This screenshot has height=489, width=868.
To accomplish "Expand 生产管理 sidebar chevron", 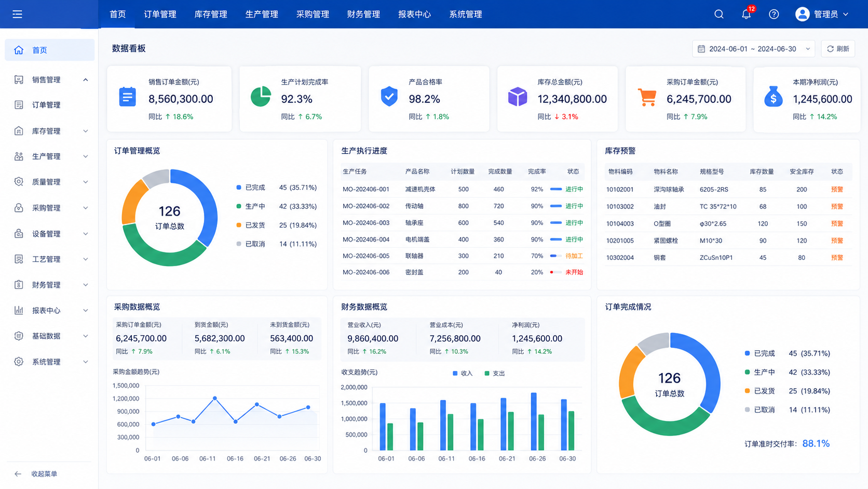I will 86,156.
